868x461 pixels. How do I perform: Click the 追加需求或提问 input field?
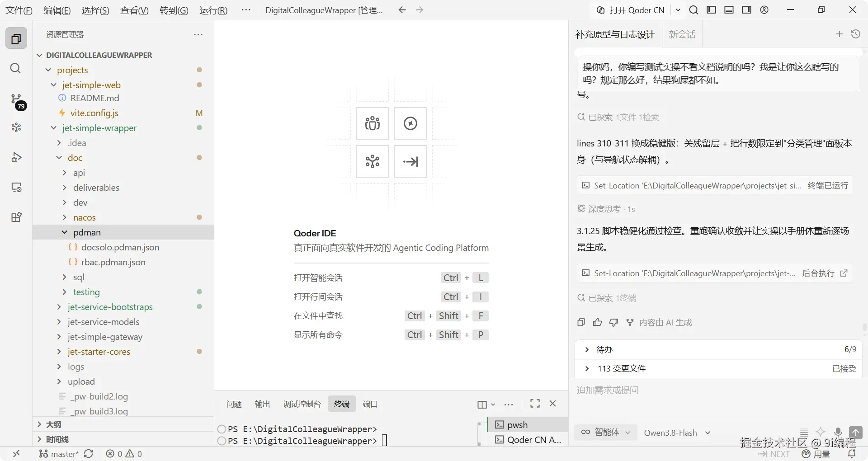click(x=719, y=390)
